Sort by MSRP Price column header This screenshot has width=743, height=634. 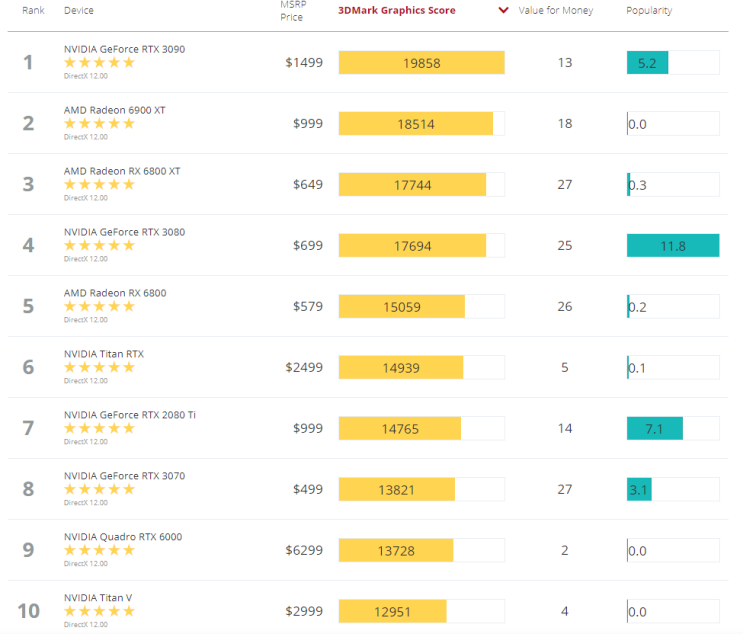[x=293, y=11]
